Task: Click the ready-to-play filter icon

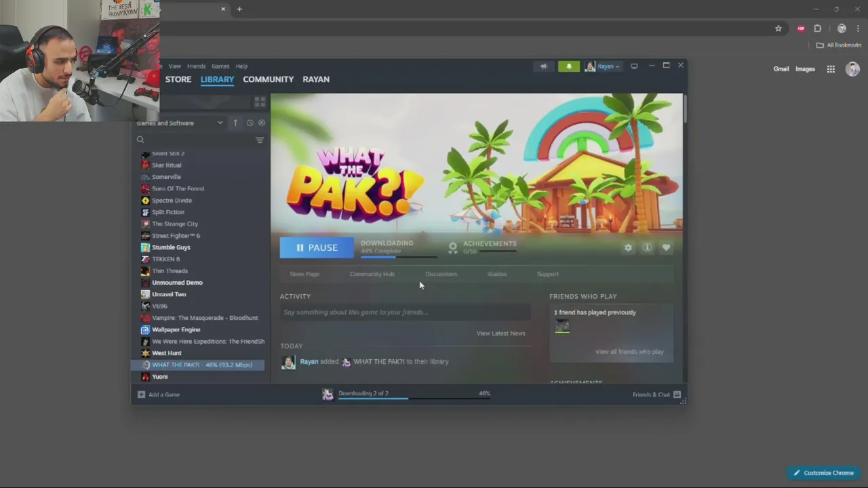Action: 262,123
